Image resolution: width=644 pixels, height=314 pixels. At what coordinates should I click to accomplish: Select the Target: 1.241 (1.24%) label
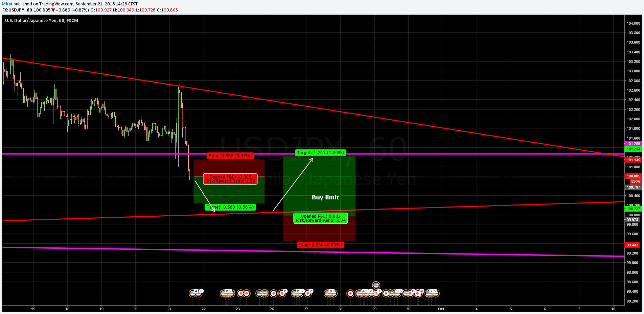pyautogui.click(x=320, y=153)
